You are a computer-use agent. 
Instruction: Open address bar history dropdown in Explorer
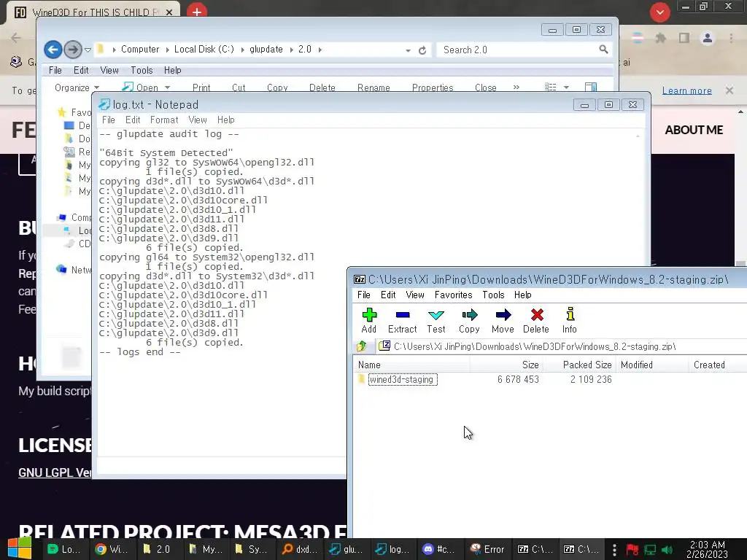408,50
